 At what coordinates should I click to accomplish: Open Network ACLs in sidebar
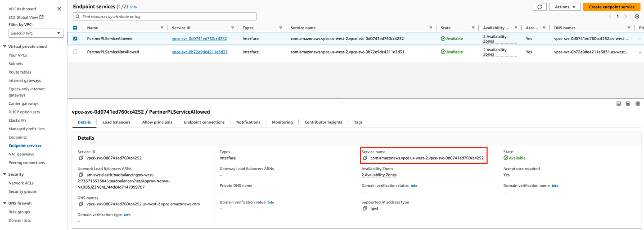[21, 183]
